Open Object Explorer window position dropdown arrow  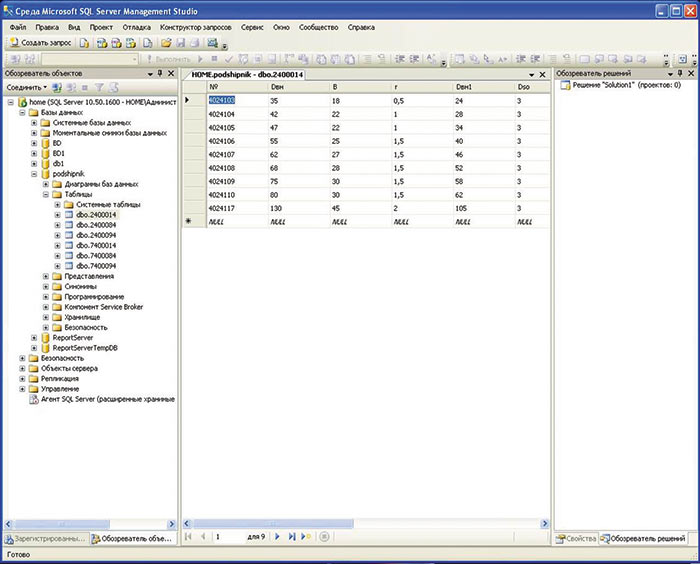tap(150, 74)
